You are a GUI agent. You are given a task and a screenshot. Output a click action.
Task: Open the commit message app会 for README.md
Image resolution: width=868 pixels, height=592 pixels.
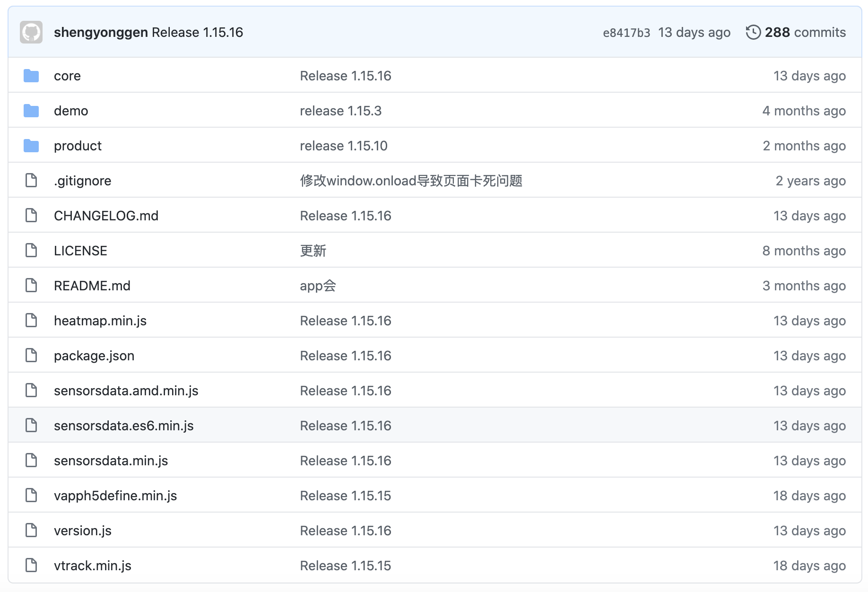pos(317,285)
